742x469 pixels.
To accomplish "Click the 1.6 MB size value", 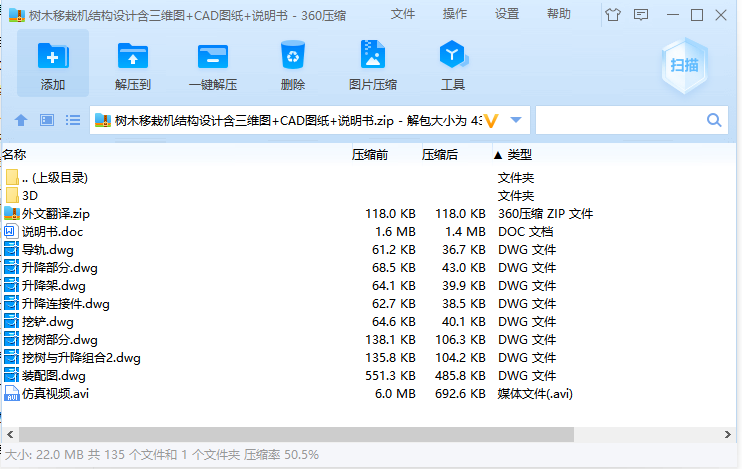I will [396, 231].
